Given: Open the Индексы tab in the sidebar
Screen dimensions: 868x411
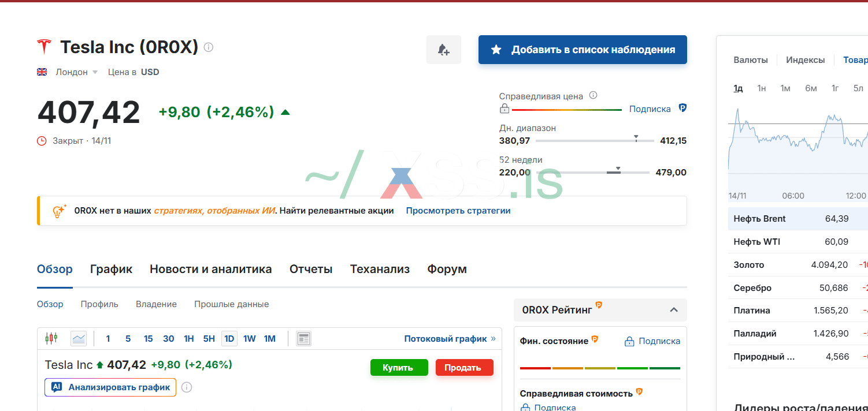Looking at the screenshot, I should tap(805, 59).
